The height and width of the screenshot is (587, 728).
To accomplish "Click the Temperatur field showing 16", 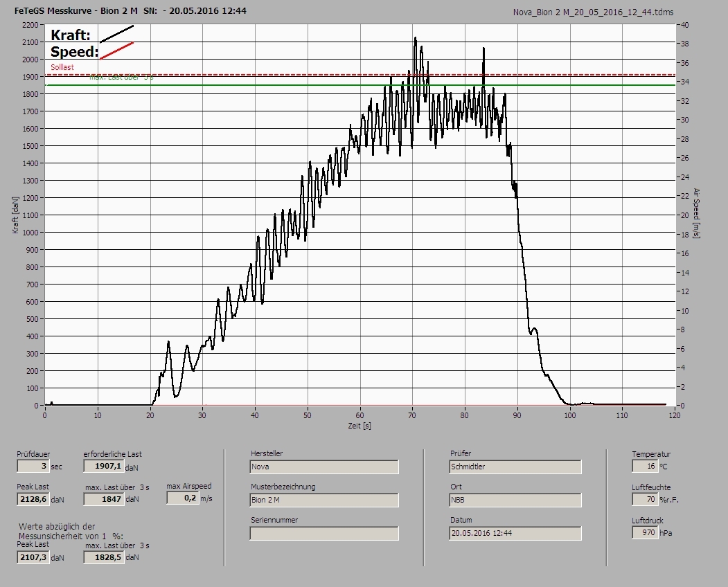I will pyautogui.click(x=644, y=466).
